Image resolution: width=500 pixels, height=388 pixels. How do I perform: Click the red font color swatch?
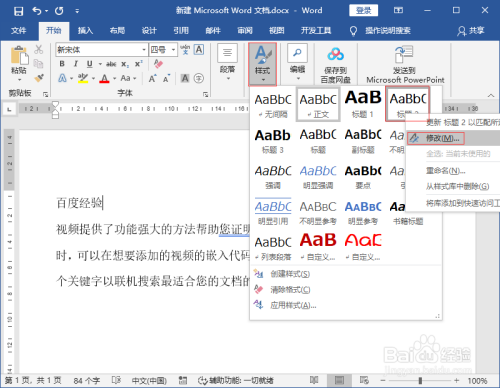[x=104, y=79]
